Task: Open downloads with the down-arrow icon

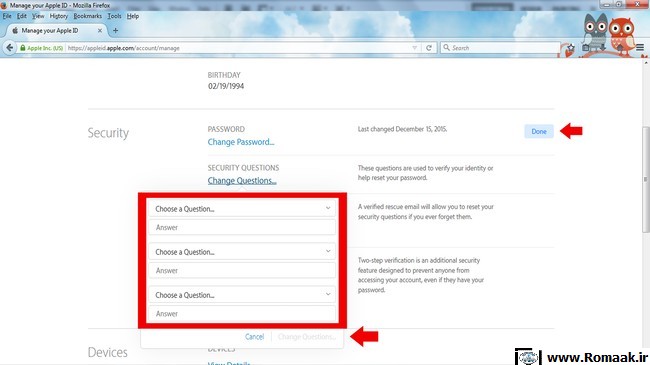Action: pos(603,48)
